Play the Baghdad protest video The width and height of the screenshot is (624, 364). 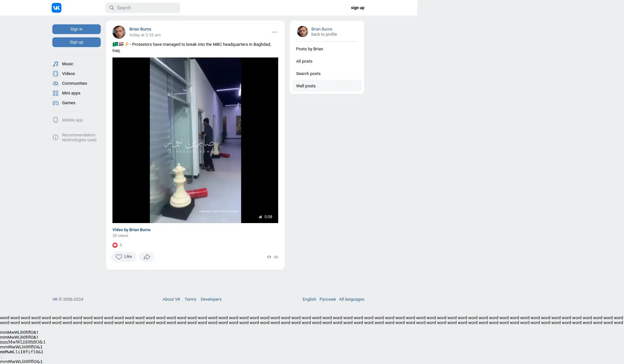(x=195, y=140)
